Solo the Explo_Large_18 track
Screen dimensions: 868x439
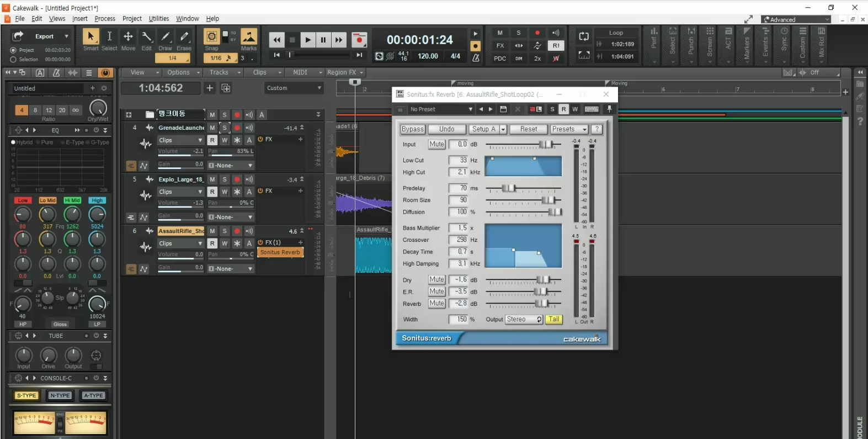[225, 179]
